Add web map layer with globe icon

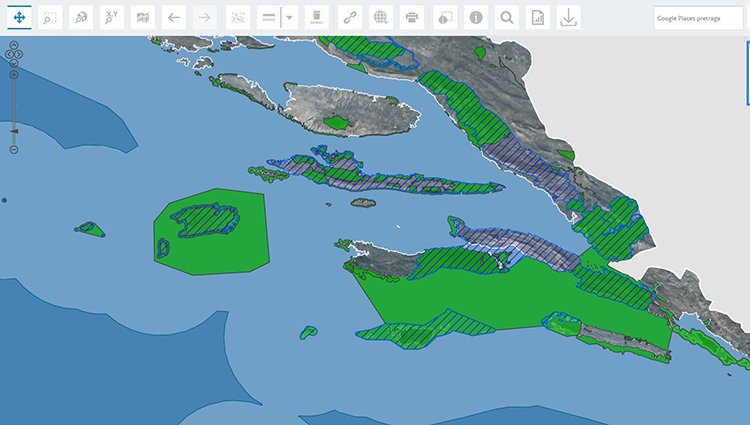pos(381,18)
